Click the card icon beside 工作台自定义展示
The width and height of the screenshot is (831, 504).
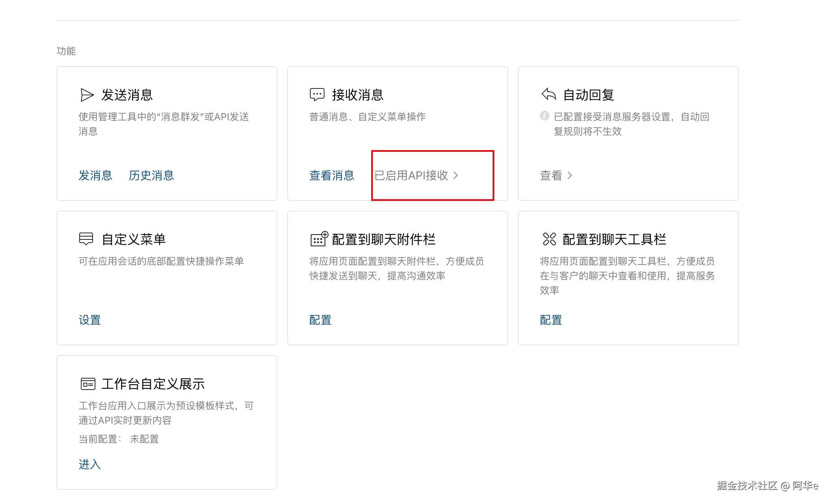(88, 384)
